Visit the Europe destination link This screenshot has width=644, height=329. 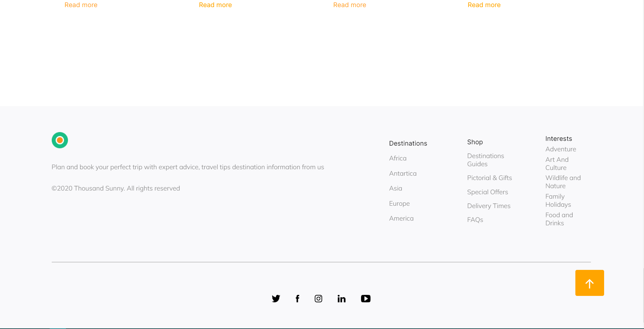pyautogui.click(x=399, y=204)
